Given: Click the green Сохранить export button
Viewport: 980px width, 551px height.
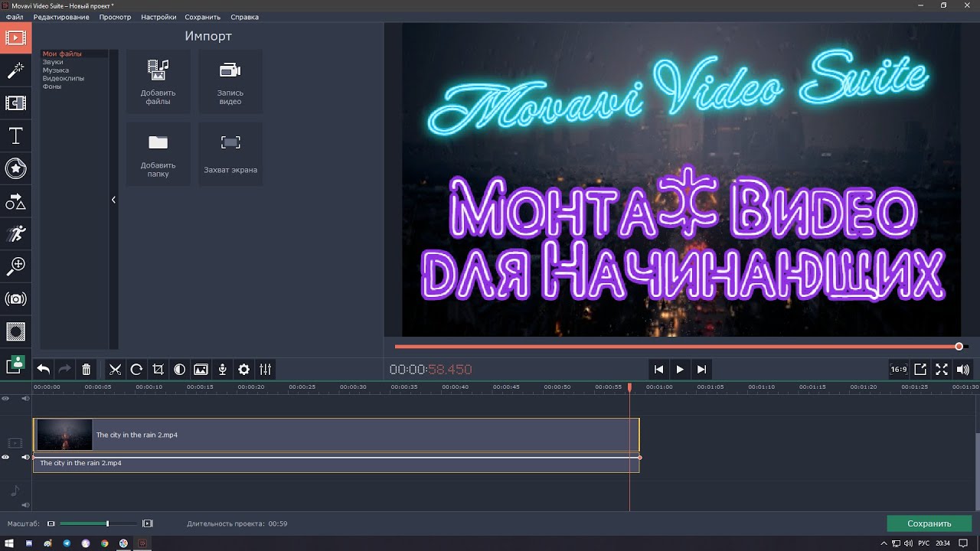Looking at the screenshot, I should 929,523.
